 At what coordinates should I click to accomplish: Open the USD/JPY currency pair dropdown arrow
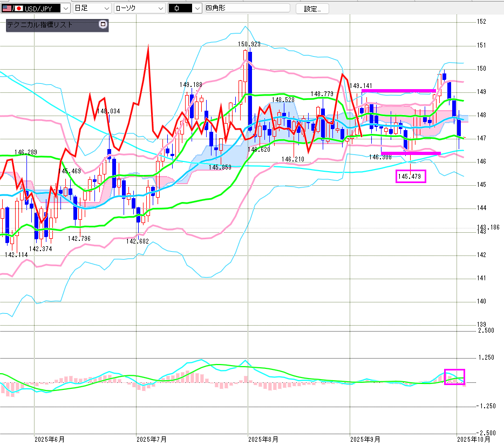[x=65, y=9]
